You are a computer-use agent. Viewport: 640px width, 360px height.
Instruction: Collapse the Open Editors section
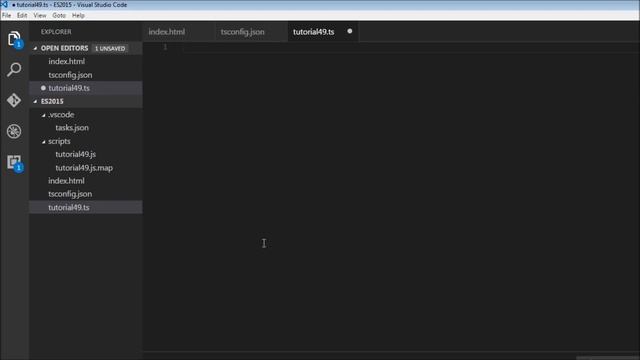click(x=35, y=48)
